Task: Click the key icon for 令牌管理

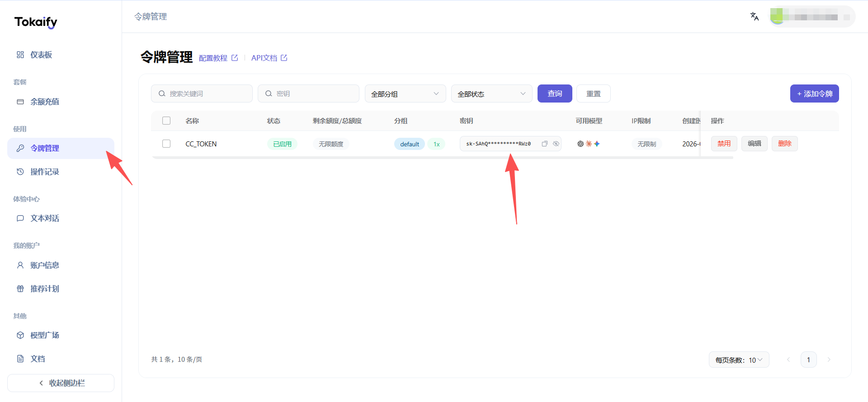Action: [20, 148]
